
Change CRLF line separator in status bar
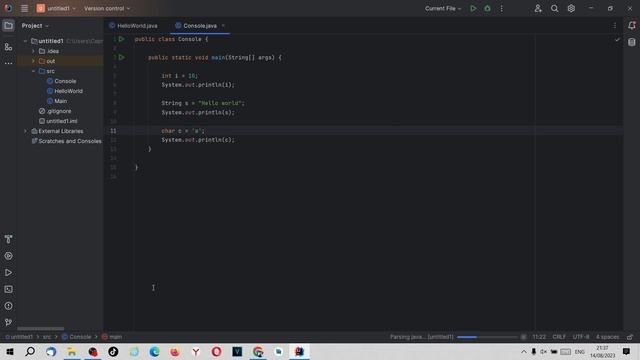point(559,337)
